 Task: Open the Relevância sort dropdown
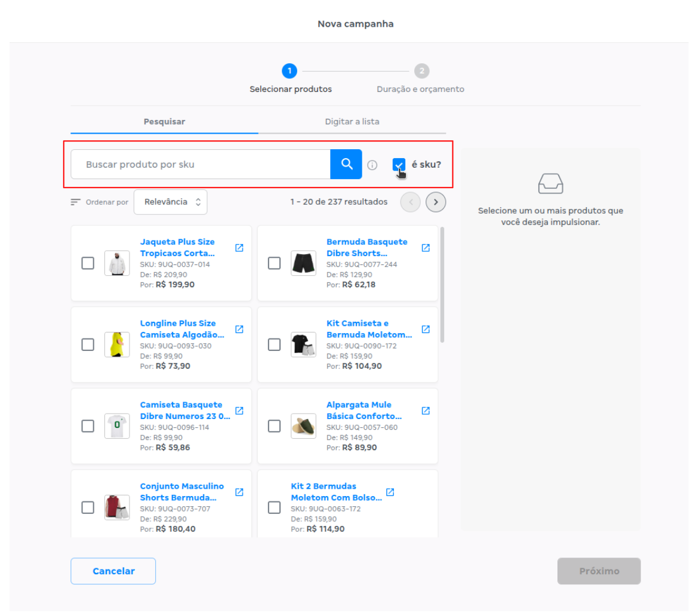pos(171,202)
